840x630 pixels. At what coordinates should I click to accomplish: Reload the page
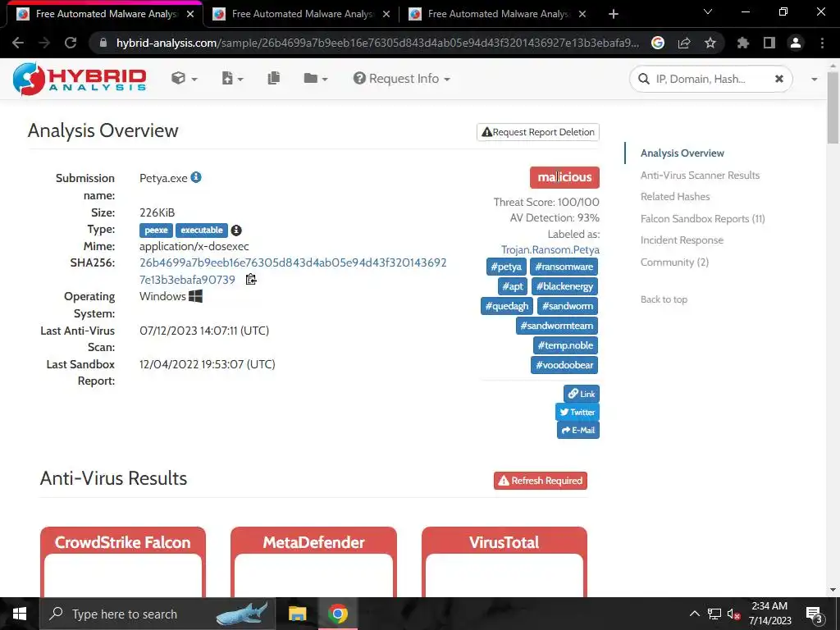point(71,43)
